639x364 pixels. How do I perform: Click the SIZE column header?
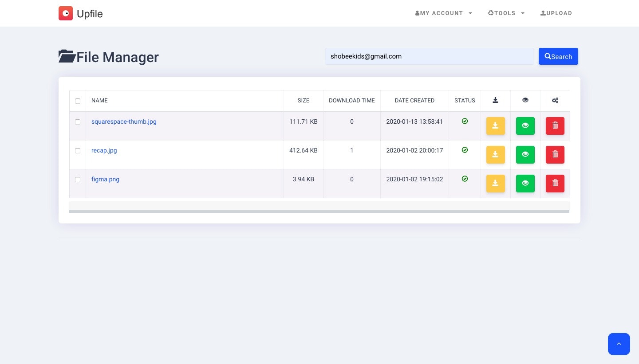pyautogui.click(x=304, y=101)
